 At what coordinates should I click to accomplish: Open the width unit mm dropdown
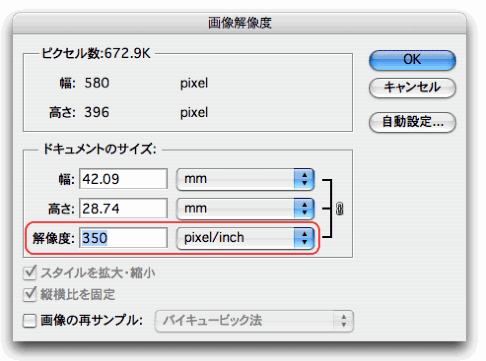[245, 179]
